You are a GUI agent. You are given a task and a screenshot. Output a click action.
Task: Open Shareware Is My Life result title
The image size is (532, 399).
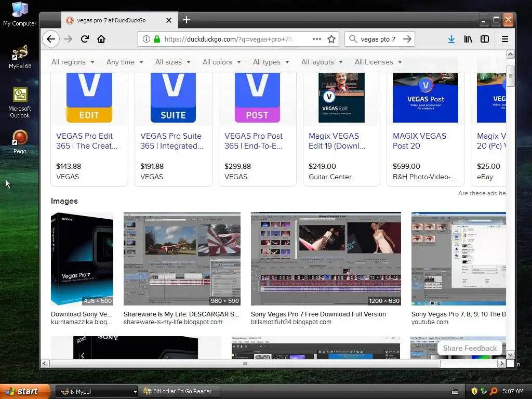point(181,314)
